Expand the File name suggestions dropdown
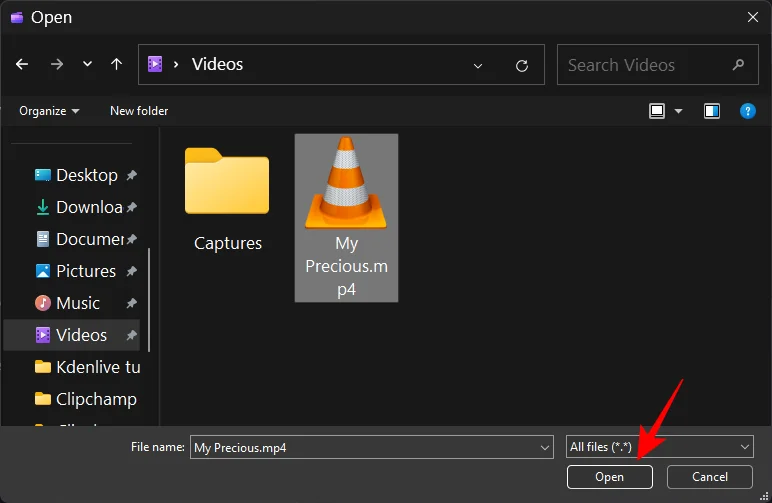The image size is (772, 503). pyautogui.click(x=544, y=447)
